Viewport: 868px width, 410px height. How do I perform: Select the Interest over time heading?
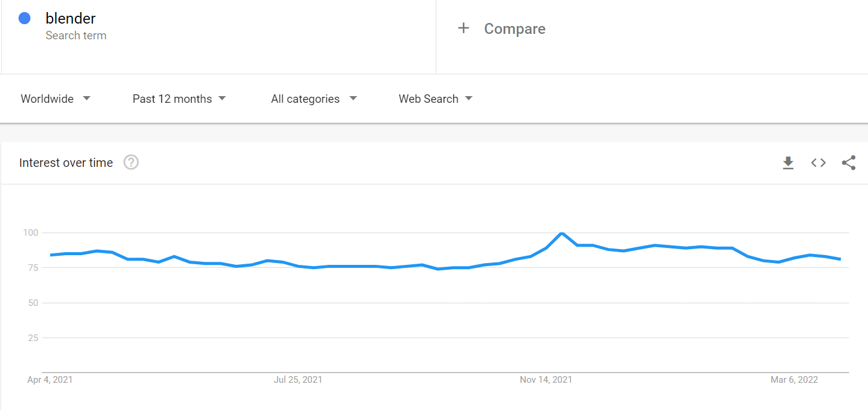(x=66, y=163)
